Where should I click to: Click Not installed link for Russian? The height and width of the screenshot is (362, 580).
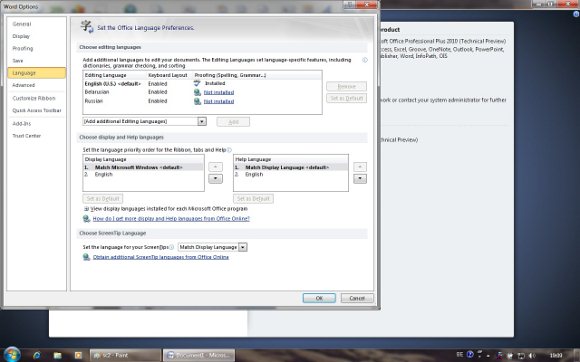tap(219, 101)
